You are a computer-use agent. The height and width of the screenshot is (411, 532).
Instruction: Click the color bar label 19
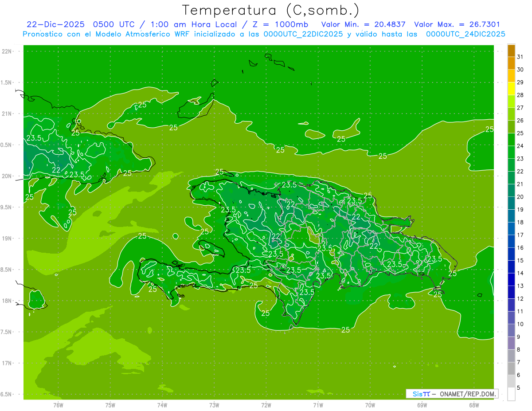pos(520,209)
